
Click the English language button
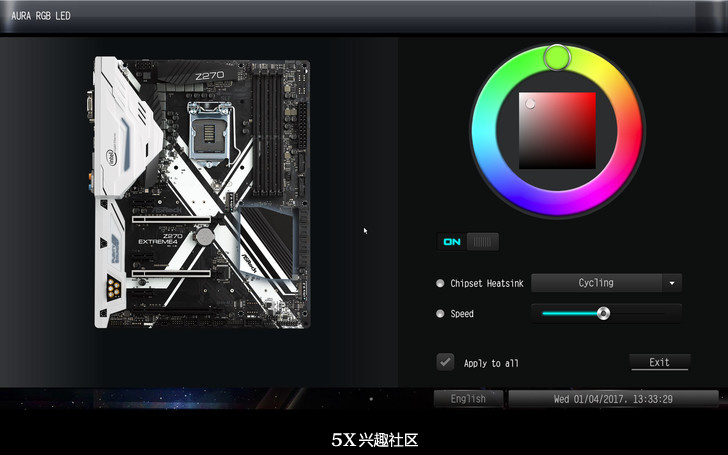click(x=468, y=399)
